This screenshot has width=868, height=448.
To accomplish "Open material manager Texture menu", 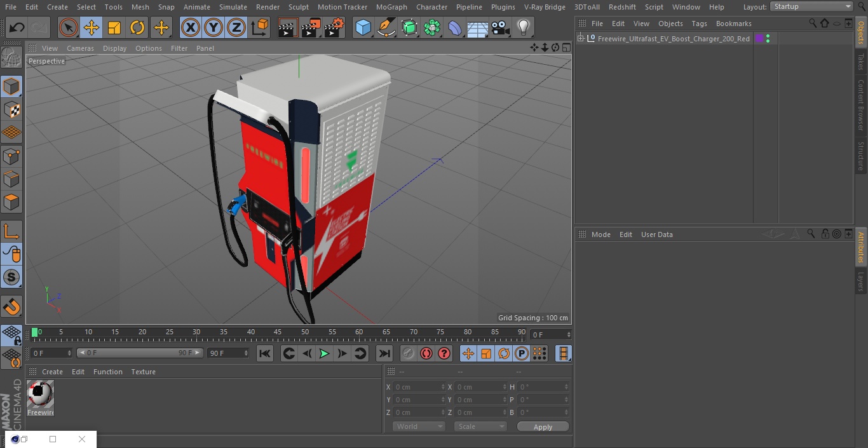I will 143,372.
